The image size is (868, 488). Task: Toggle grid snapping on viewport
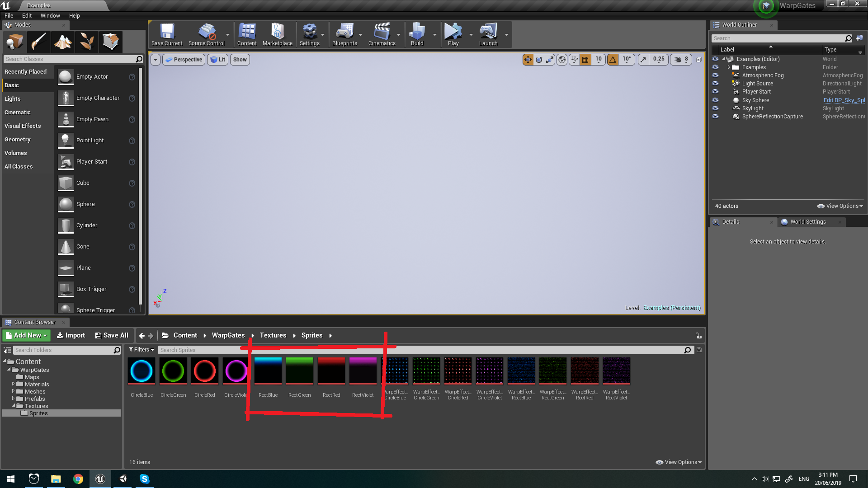pos(585,60)
